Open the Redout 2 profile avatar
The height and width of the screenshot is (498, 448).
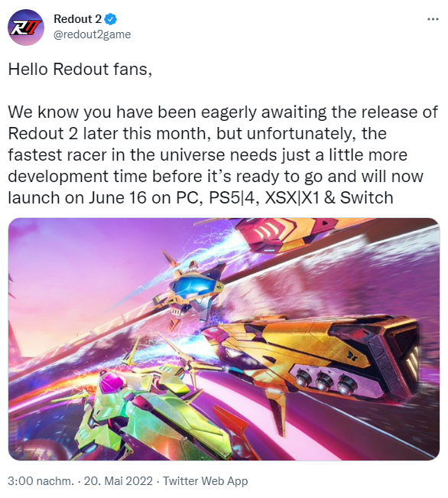click(x=26, y=28)
